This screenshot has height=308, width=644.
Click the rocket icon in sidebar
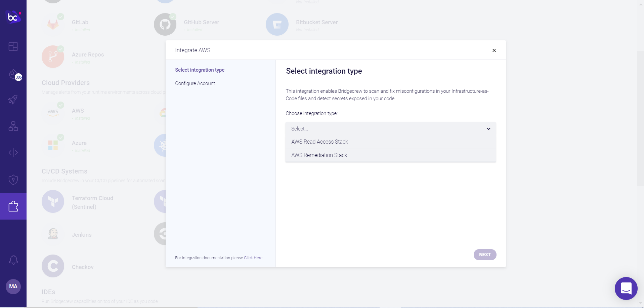13,100
